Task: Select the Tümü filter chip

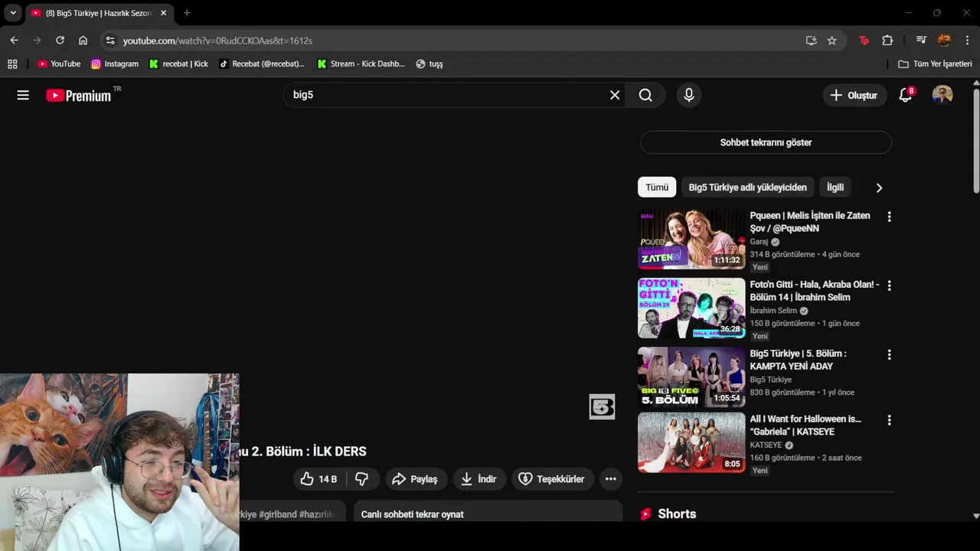Action: coord(657,187)
